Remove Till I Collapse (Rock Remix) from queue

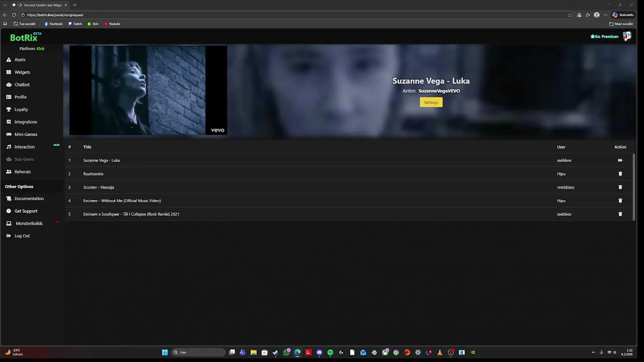[x=620, y=214]
